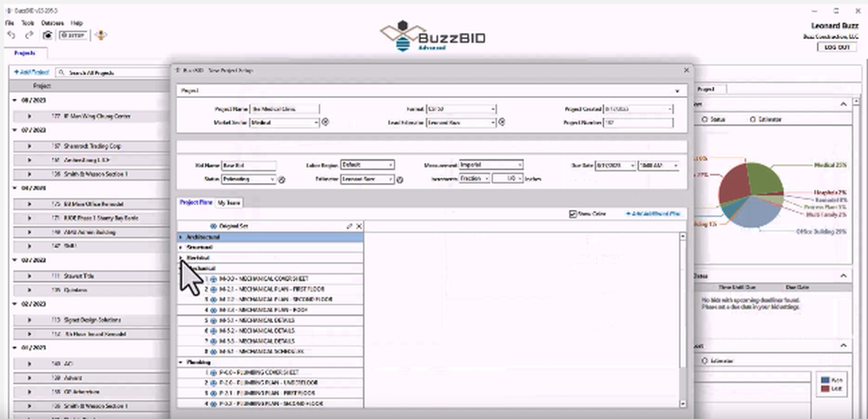Close the New Project Setup dialog

click(687, 70)
